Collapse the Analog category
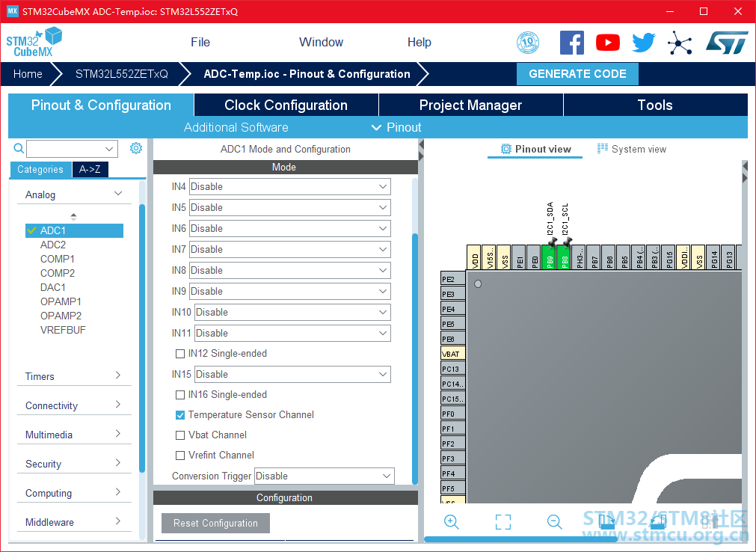 tap(74, 194)
